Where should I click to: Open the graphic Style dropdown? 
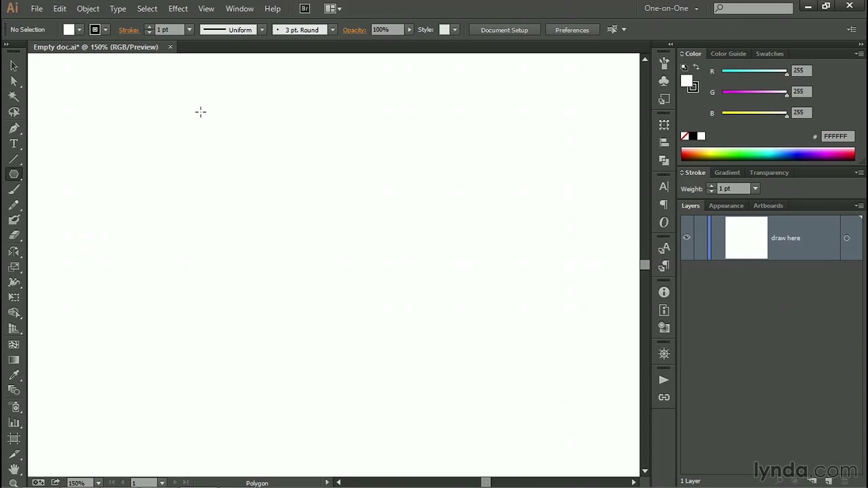[454, 30]
